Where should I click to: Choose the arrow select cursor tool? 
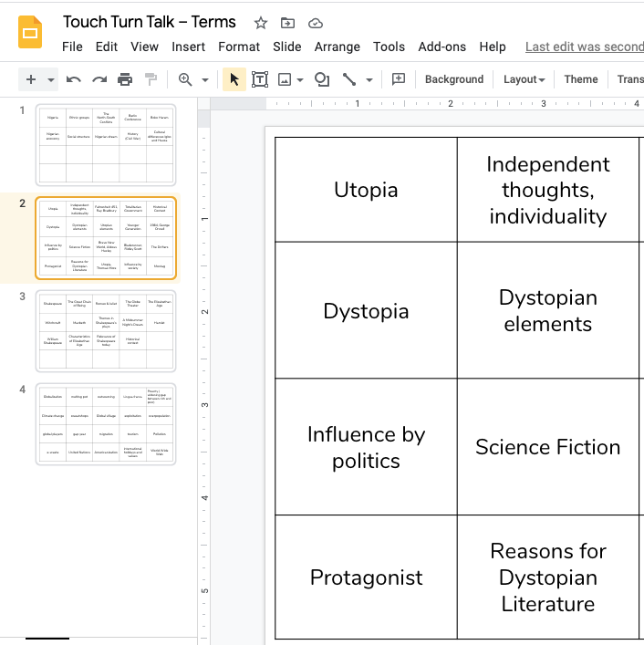point(234,79)
